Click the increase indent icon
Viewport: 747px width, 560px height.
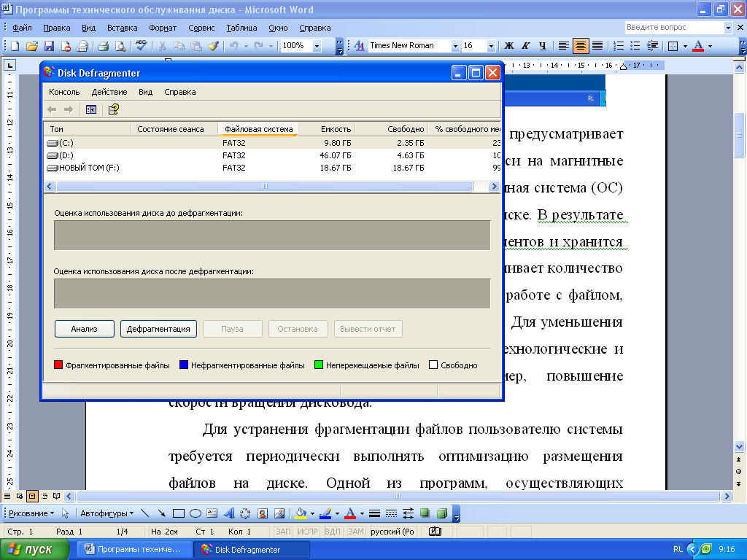point(652,46)
